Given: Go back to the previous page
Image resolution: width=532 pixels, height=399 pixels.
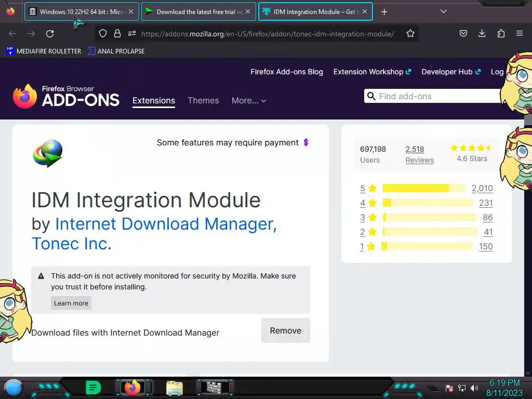Looking at the screenshot, I should point(12,34).
